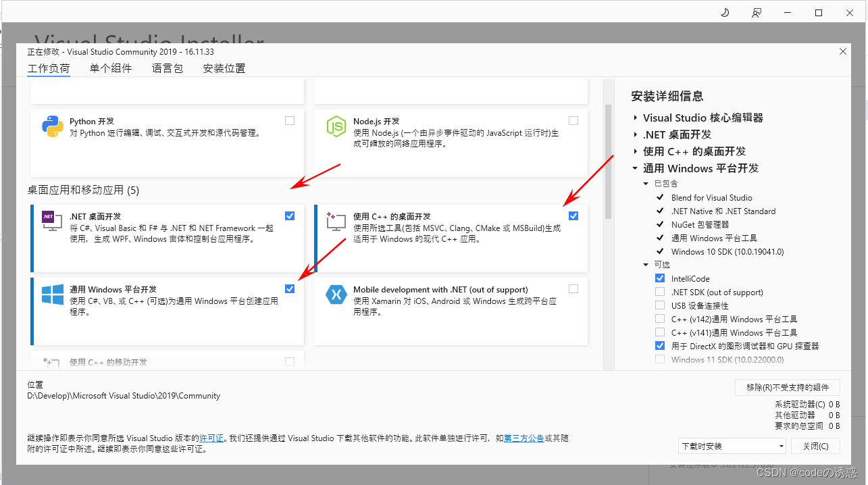The width and height of the screenshot is (868, 485).
Task: Click the C++ desktop development icon
Action: click(x=336, y=221)
